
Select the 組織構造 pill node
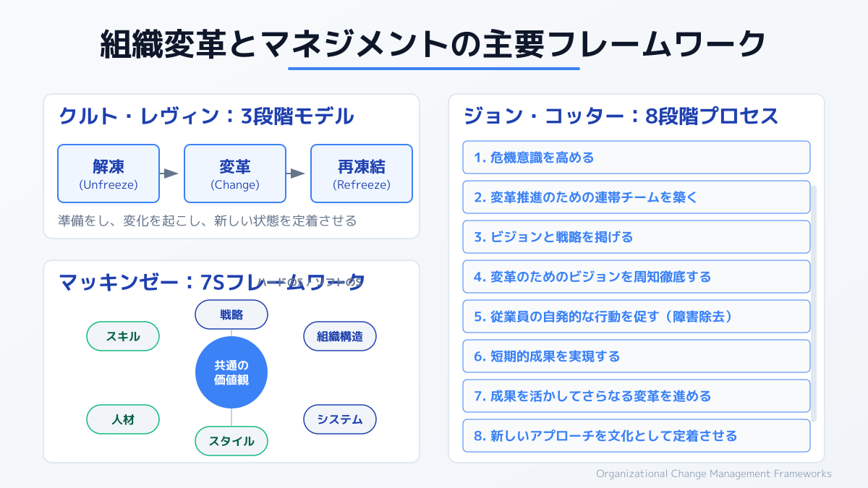[x=340, y=336]
